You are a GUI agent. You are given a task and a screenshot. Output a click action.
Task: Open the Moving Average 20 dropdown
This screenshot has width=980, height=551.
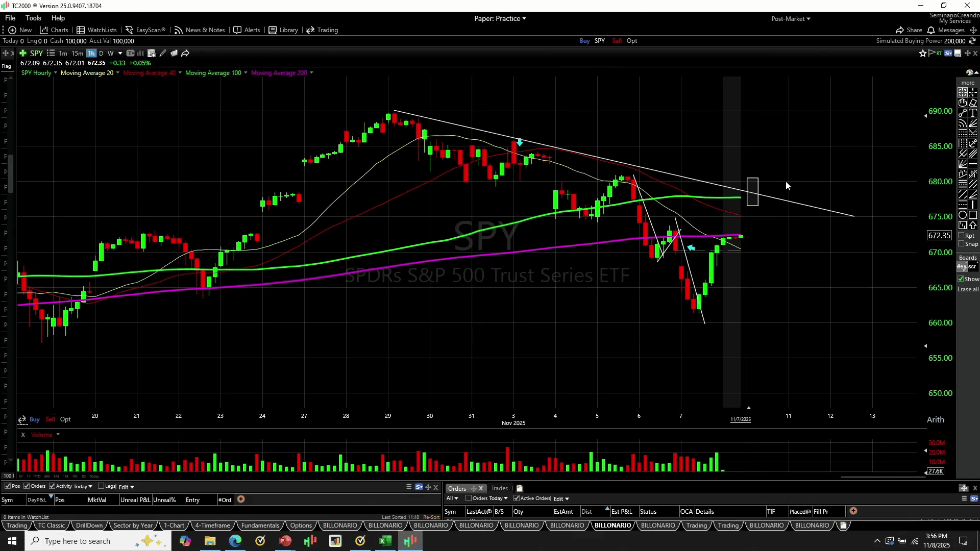(x=118, y=73)
